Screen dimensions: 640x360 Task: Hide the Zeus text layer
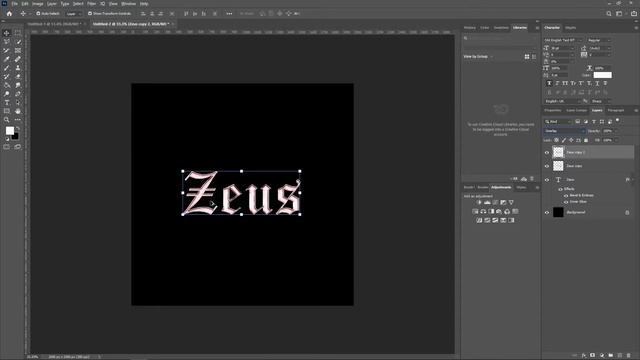tap(547, 180)
